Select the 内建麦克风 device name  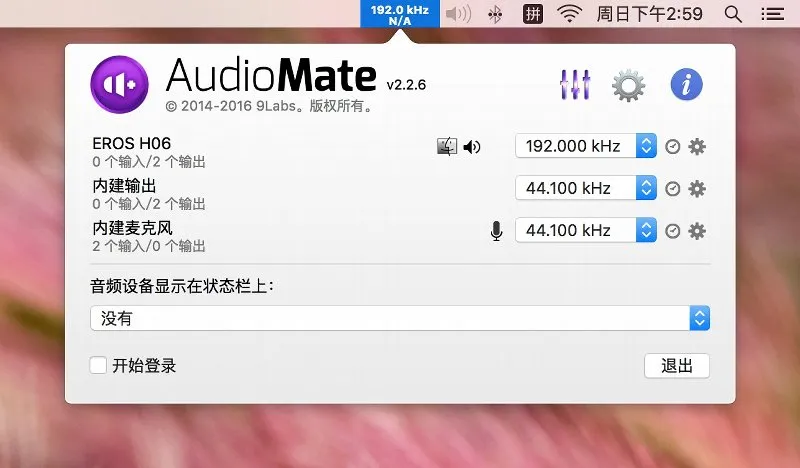tap(132, 228)
